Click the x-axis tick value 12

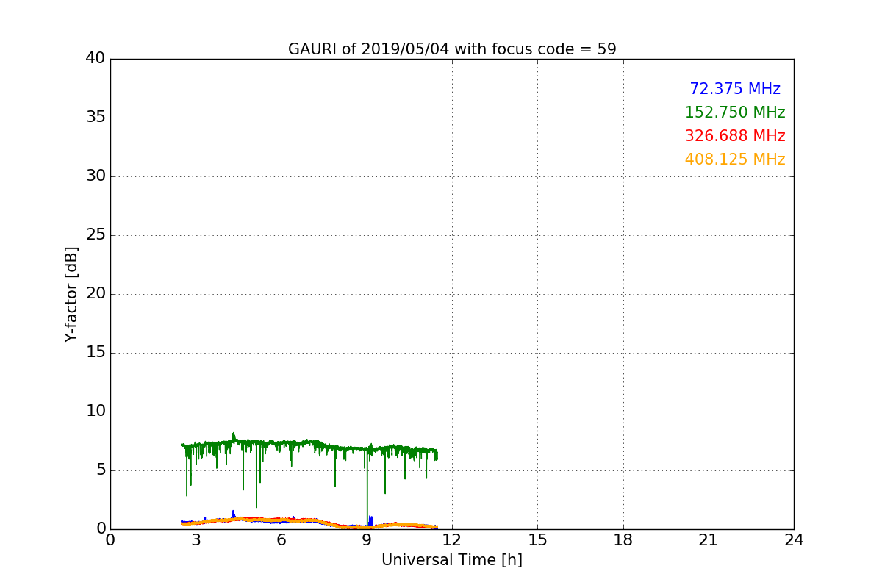click(452, 540)
